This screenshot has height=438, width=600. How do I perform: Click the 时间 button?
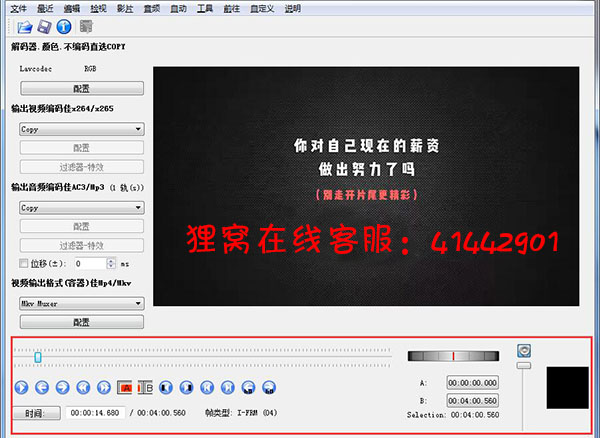coord(37,413)
